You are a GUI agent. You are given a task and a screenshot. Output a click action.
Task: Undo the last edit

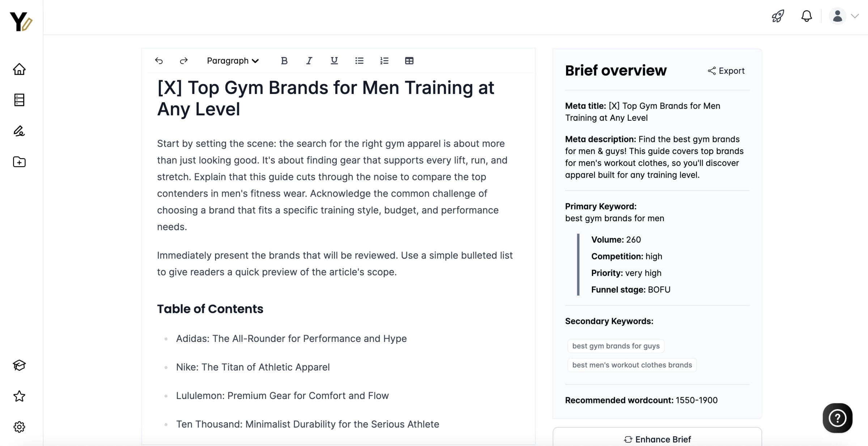point(159,61)
